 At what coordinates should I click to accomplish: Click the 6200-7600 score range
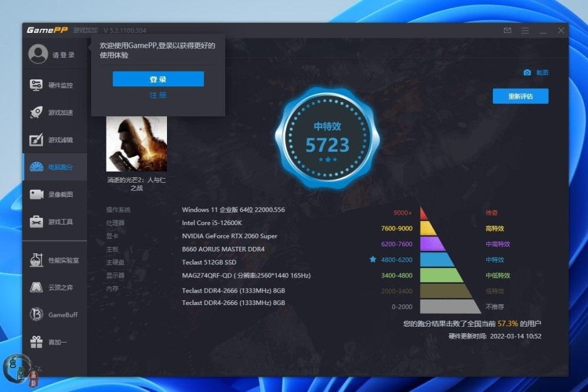coord(396,244)
